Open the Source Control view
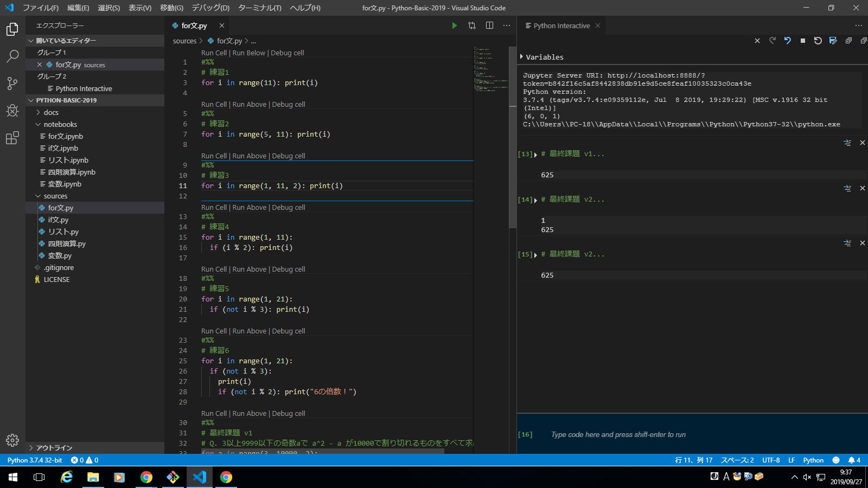The image size is (868, 488). pos(12,83)
